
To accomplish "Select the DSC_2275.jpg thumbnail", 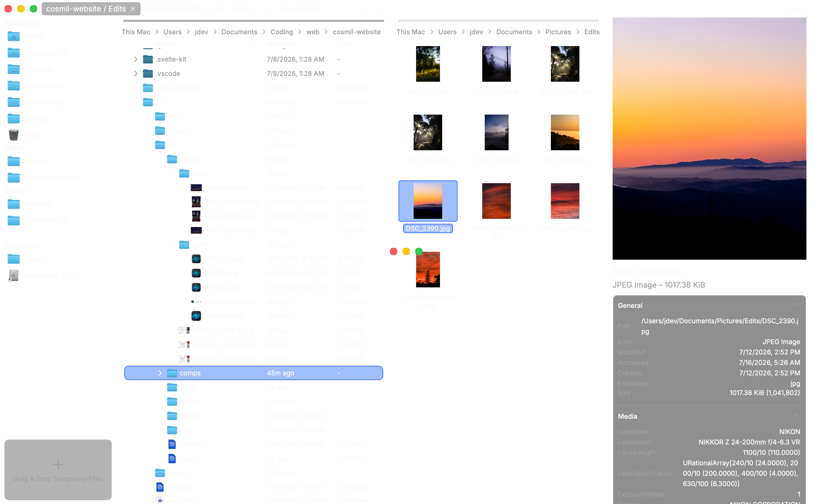I will tap(497, 64).
